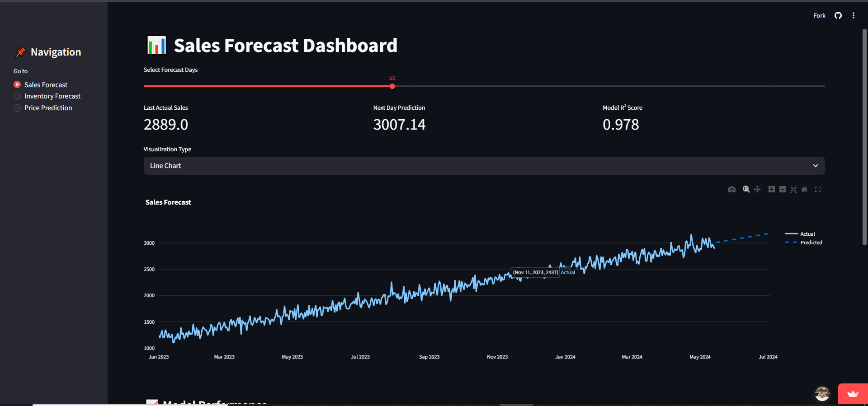
Task: Activate the Pan tool in chart toolbar
Action: [757, 190]
